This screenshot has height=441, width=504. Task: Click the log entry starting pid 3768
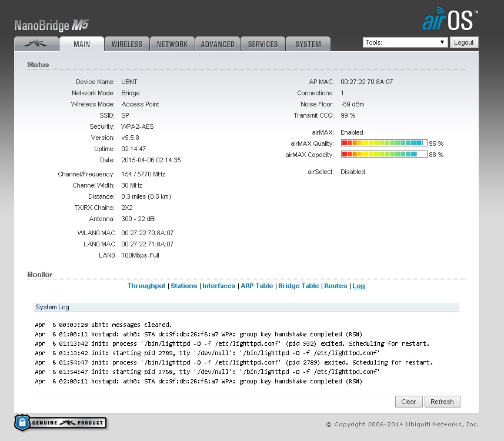click(208, 372)
